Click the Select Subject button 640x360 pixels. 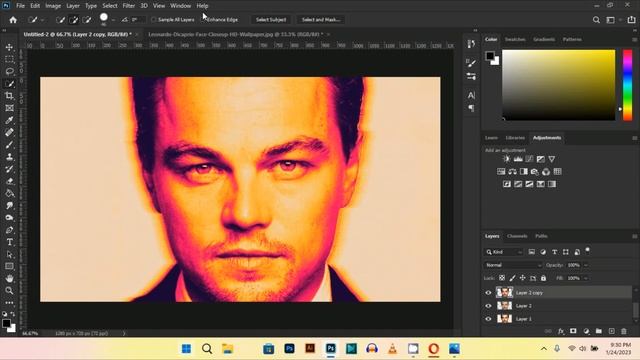point(271,20)
